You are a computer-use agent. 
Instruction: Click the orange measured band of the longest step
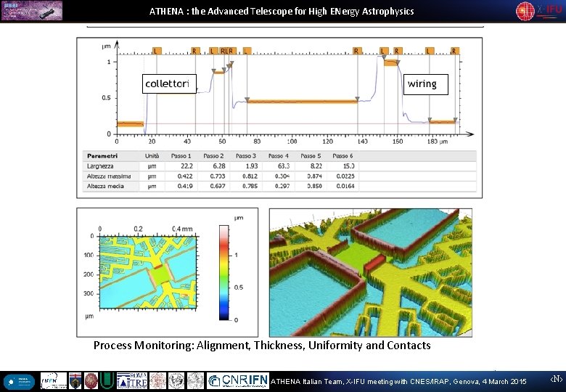(x=302, y=102)
